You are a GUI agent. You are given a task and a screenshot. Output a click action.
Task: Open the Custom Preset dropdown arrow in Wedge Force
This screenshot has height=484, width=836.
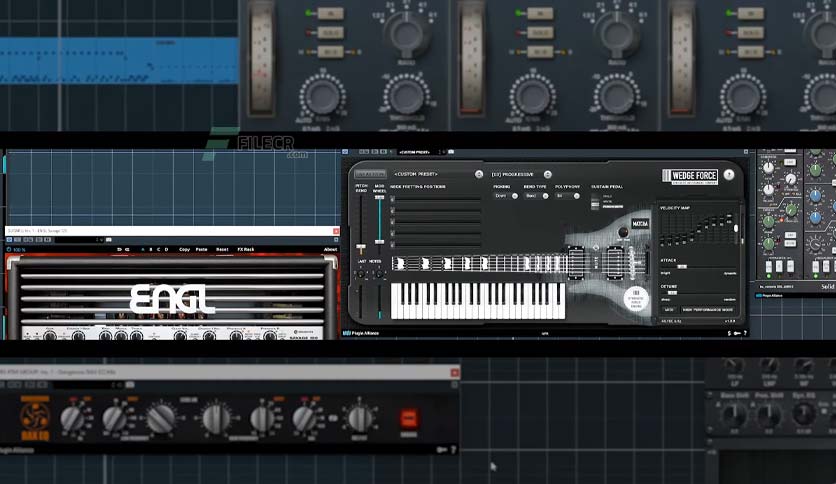click(479, 174)
